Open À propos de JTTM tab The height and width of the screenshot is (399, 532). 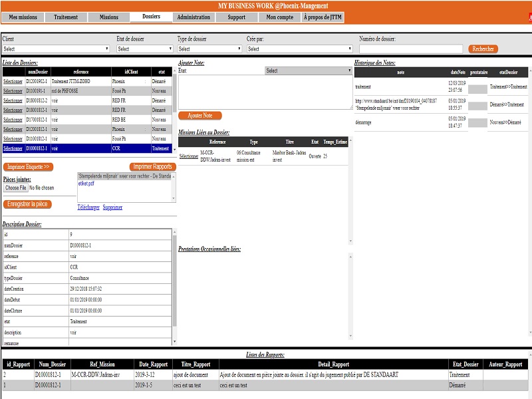[323, 17]
